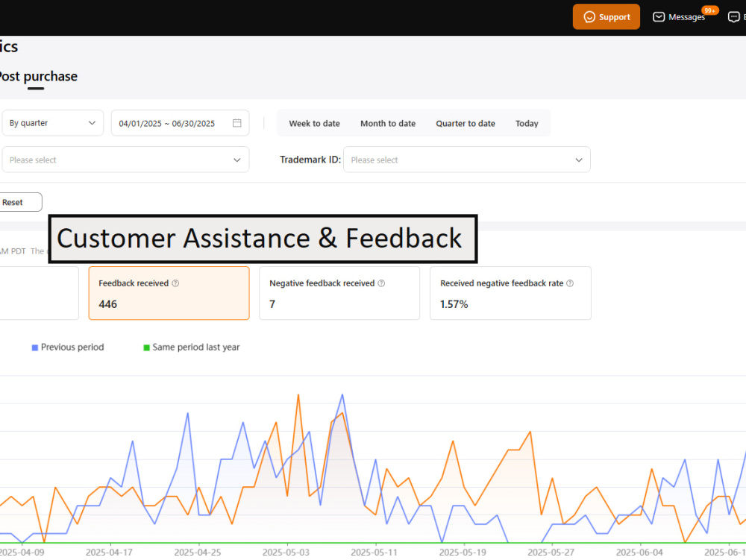
Task: Click the 99+ notification badge
Action: [710, 10]
